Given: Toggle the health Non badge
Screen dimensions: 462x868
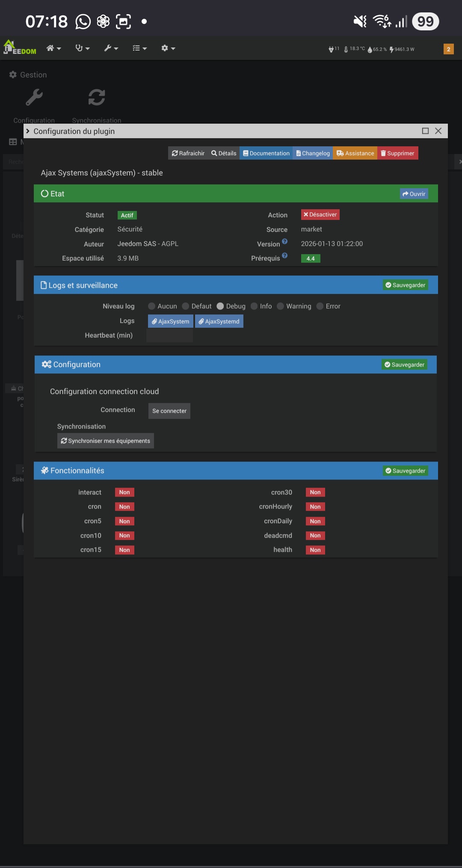Looking at the screenshot, I should pyautogui.click(x=315, y=550).
